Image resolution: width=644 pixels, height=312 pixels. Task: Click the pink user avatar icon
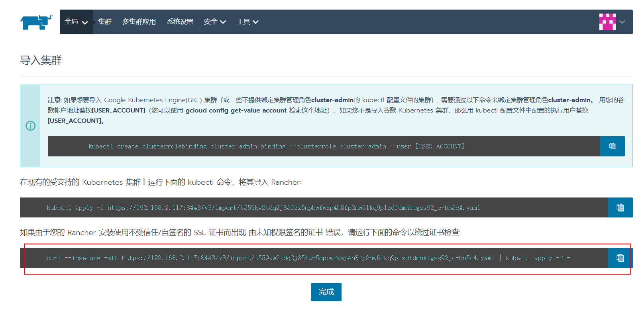[x=608, y=22]
